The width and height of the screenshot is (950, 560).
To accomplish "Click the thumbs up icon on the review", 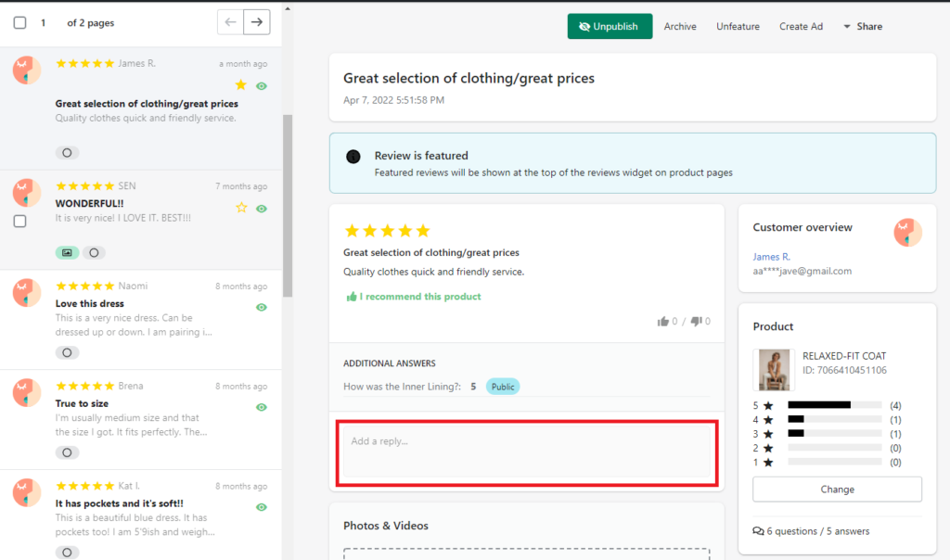I will click(x=663, y=321).
